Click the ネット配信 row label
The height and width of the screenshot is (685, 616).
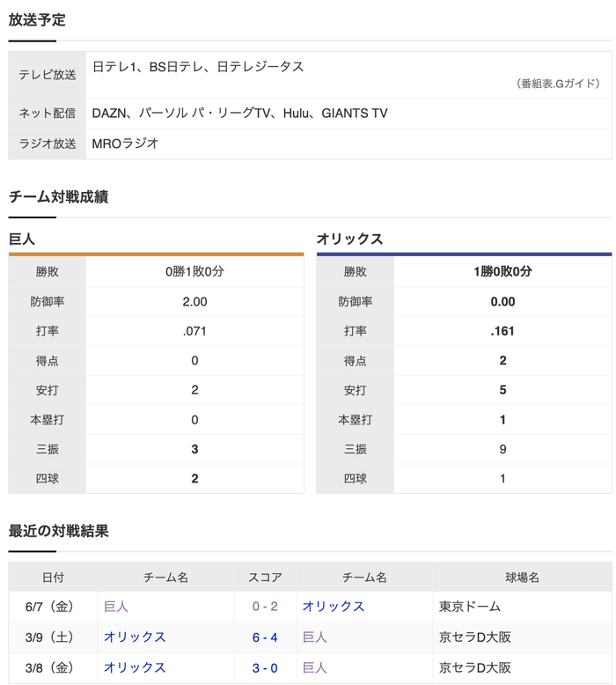tap(48, 114)
